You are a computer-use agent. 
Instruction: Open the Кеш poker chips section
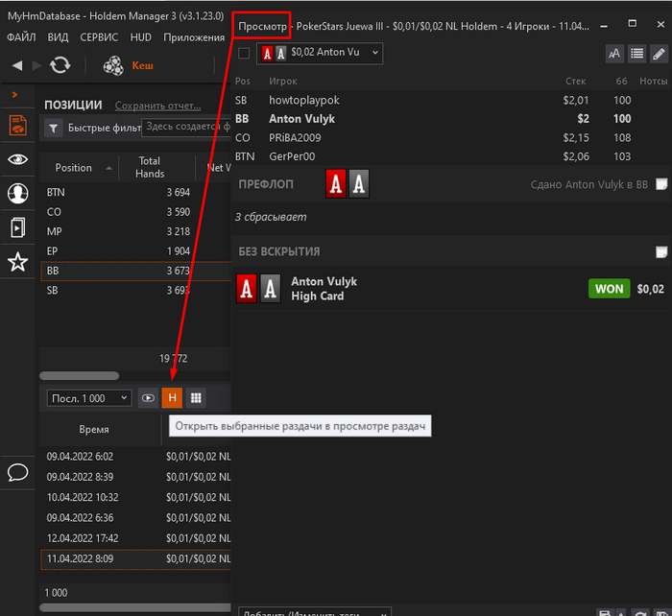128,65
